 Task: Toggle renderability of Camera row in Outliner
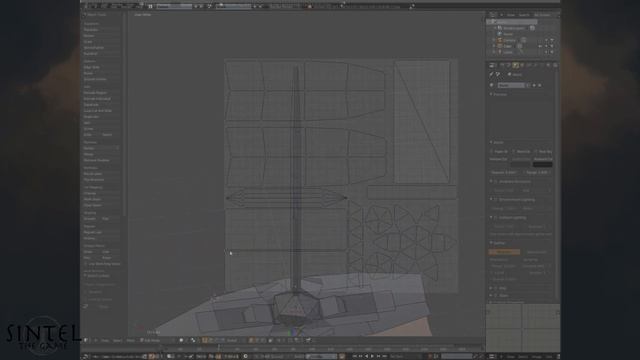(552, 40)
